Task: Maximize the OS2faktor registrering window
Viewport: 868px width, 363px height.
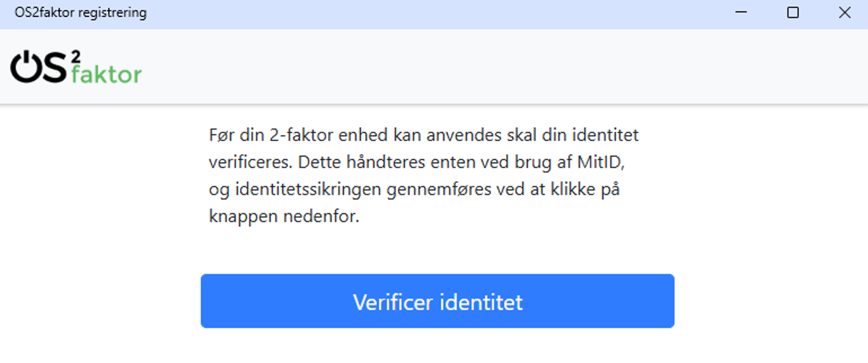Action: coord(793,13)
